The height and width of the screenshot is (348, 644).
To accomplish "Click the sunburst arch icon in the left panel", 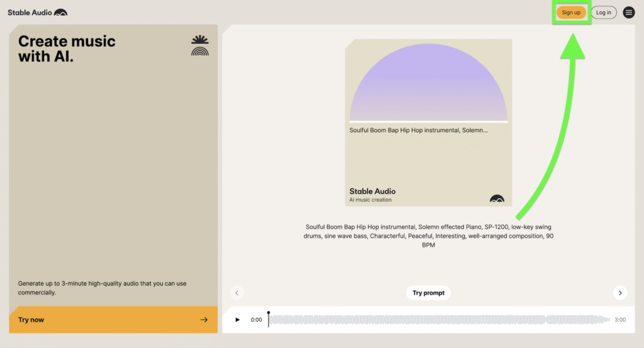I will [x=200, y=46].
